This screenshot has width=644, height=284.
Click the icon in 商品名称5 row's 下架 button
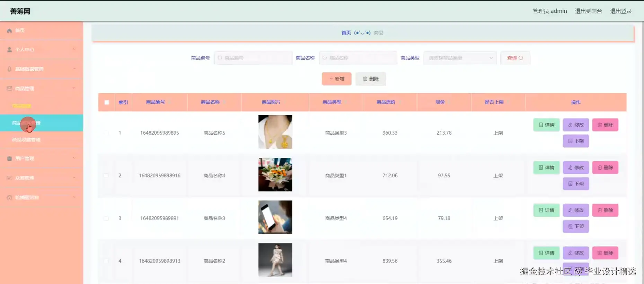(570, 141)
